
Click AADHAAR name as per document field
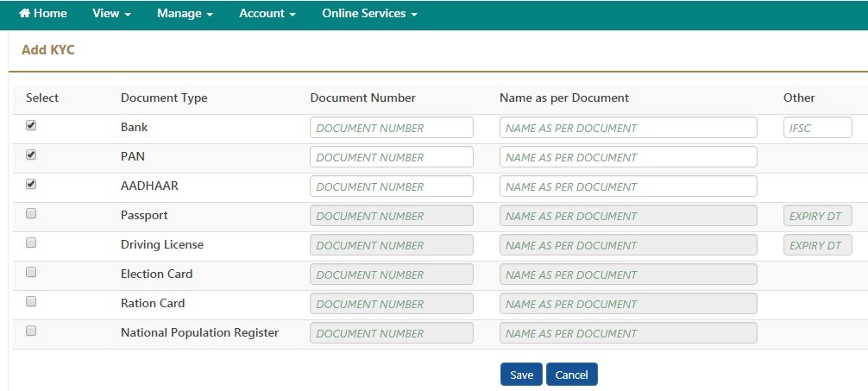[628, 186]
